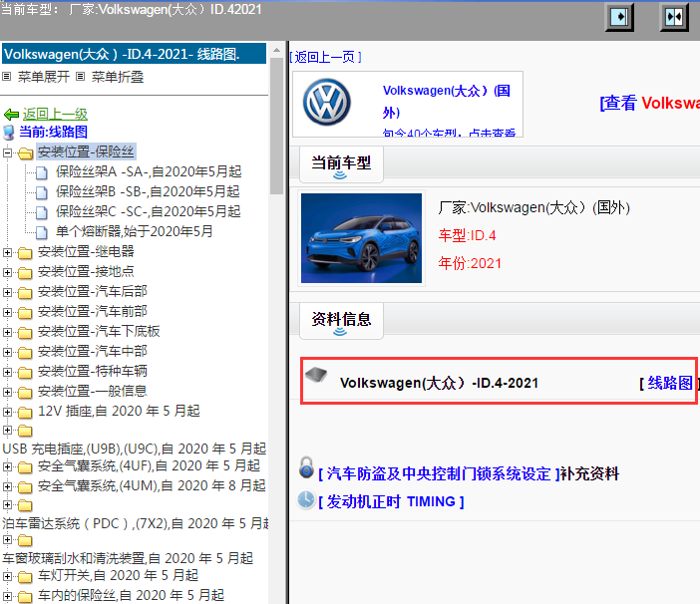Click the clock icon beside engine timing

click(x=306, y=499)
